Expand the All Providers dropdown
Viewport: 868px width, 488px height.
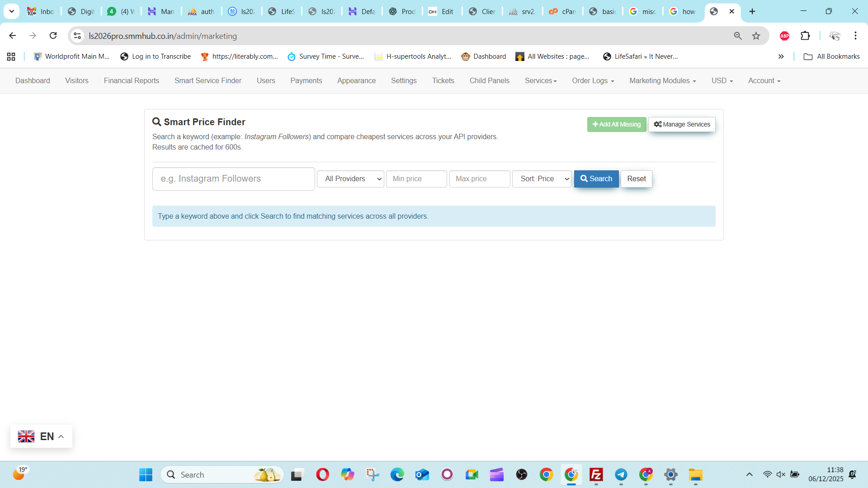pos(350,179)
